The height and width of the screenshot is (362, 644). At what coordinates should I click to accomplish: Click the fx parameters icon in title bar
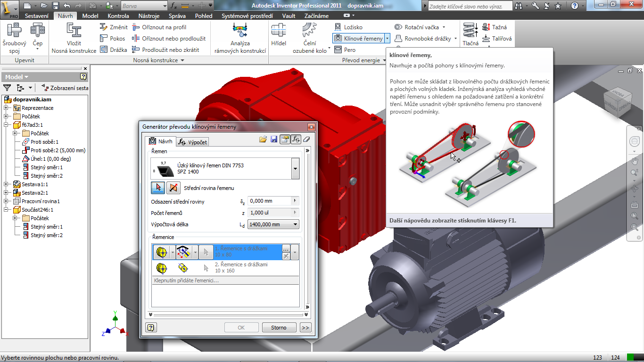pos(173,6)
